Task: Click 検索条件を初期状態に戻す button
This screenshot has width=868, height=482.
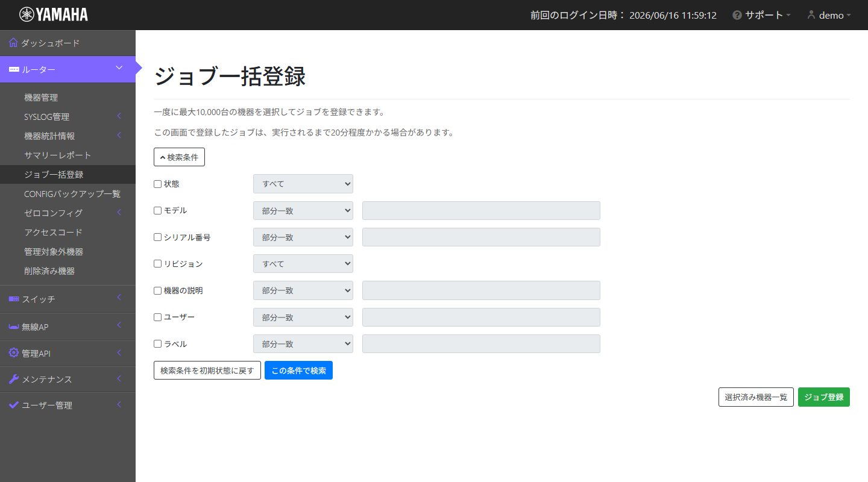Action: point(207,371)
